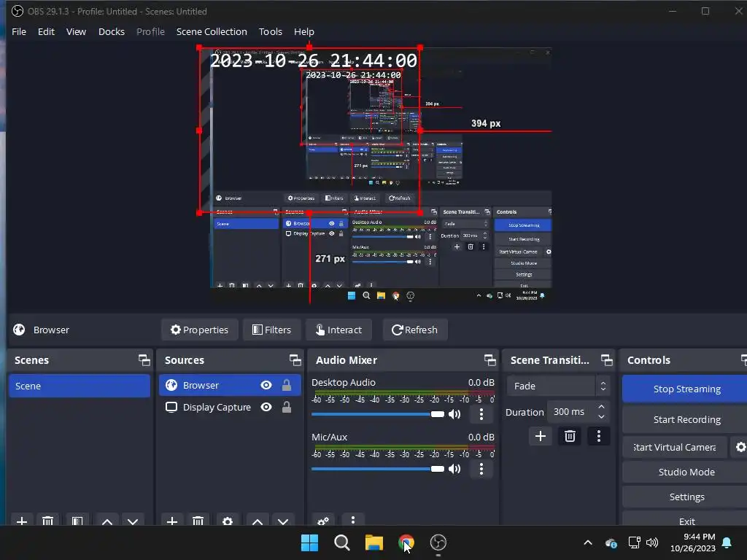
Task: Pop out the Audio Mixer dock
Action: point(489,360)
